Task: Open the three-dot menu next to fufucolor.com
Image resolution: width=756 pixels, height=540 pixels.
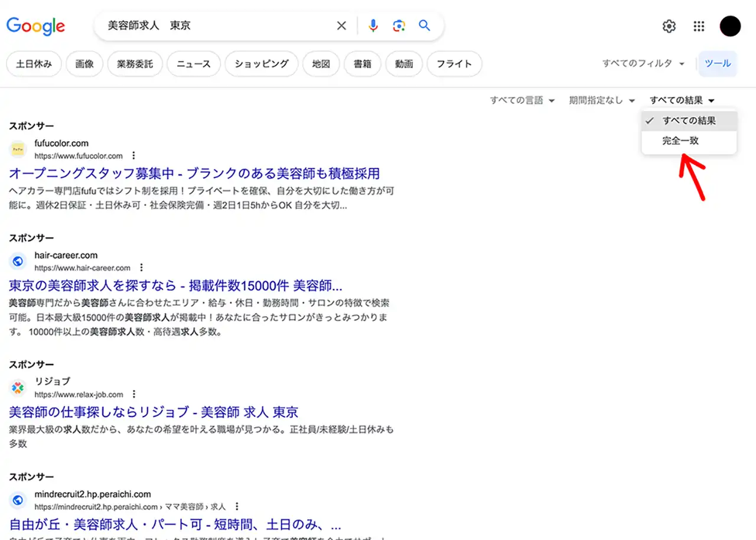Action: coord(133,155)
